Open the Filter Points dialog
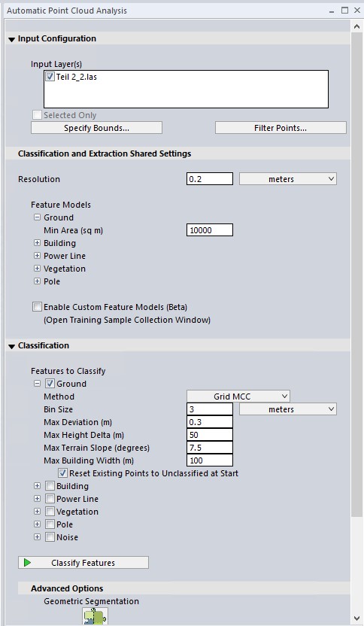The width and height of the screenshot is (364, 626). click(281, 128)
